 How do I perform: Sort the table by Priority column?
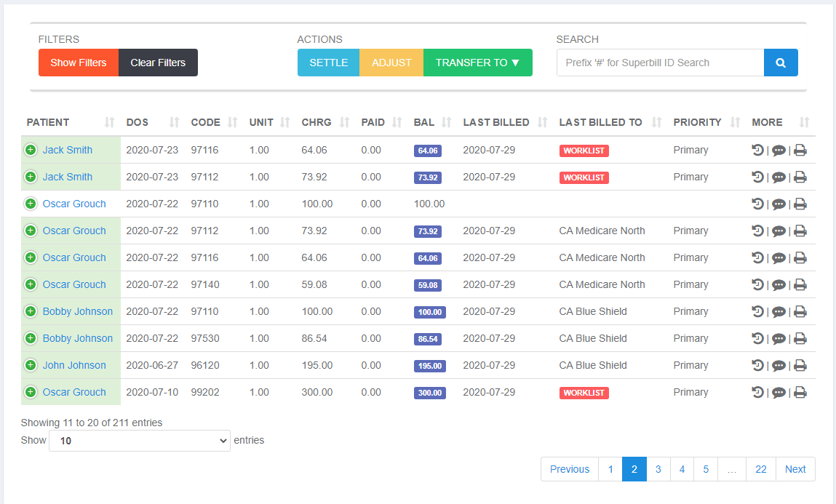(706, 122)
